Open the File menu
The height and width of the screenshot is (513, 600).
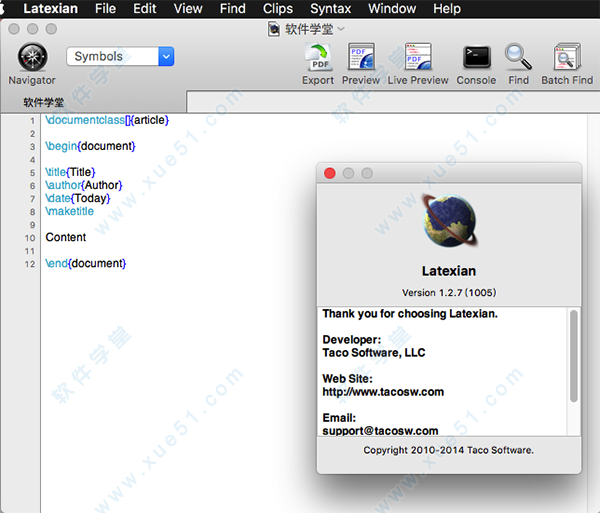click(x=105, y=8)
